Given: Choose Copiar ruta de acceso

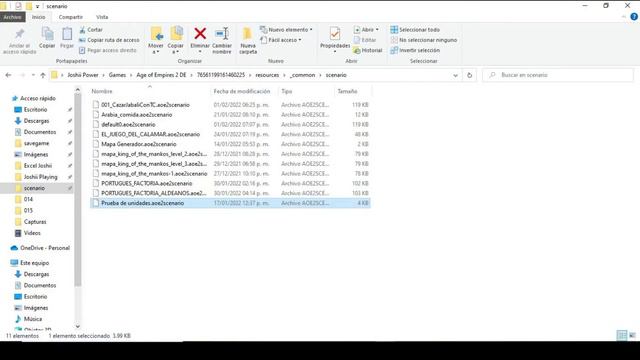Looking at the screenshot, I should point(109,40).
